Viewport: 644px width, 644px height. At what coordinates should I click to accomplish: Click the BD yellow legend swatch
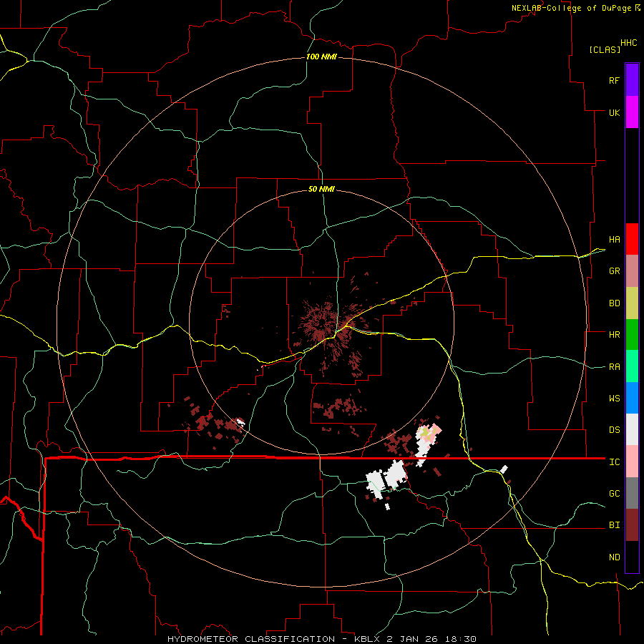tap(632, 303)
